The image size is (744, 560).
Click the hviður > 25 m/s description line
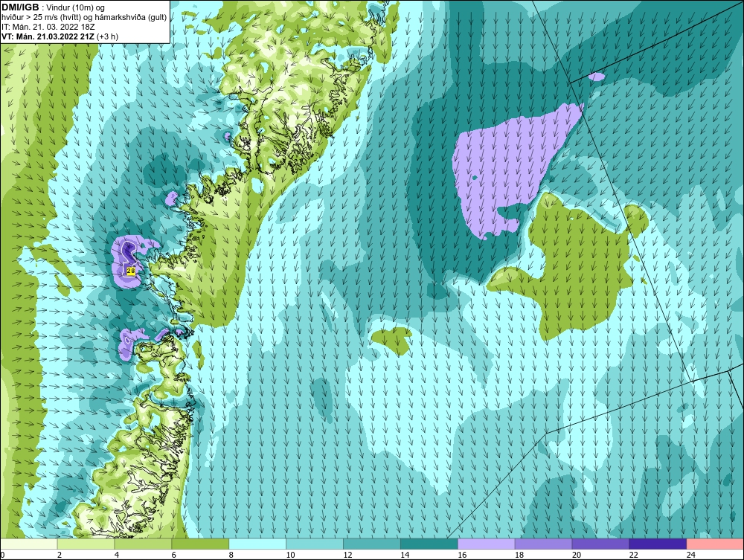tap(84, 18)
